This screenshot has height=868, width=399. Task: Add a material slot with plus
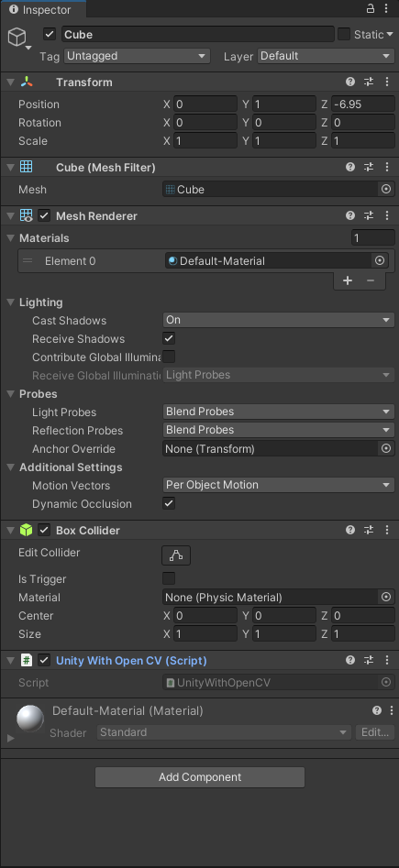(348, 280)
